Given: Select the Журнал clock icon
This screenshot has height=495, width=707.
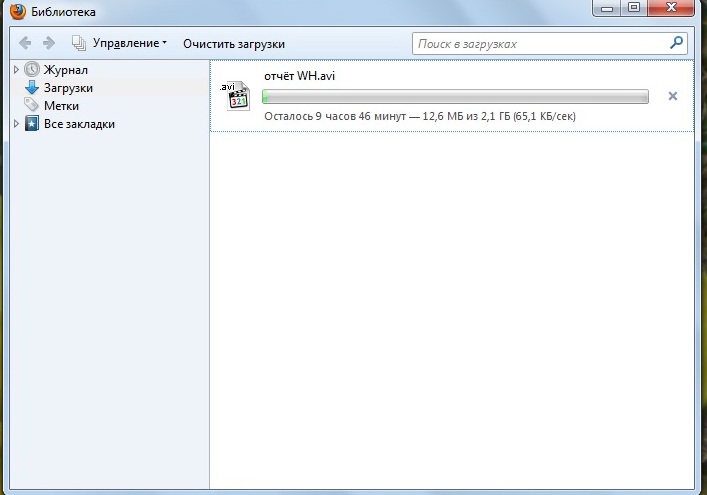Looking at the screenshot, I should point(32,69).
